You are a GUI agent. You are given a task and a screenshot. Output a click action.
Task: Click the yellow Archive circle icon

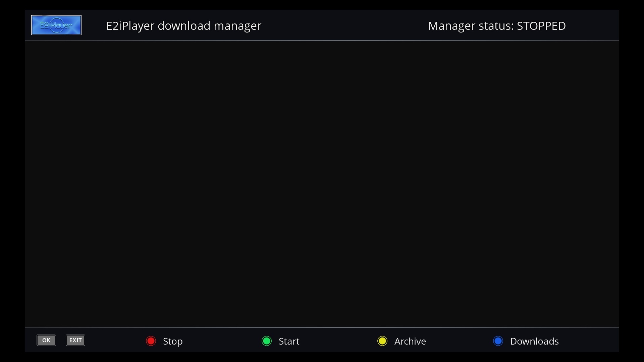pos(382,341)
